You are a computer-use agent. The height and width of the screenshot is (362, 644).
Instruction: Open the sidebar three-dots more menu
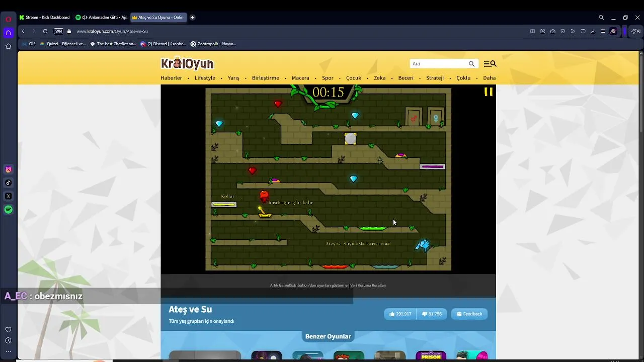point(8,351)
